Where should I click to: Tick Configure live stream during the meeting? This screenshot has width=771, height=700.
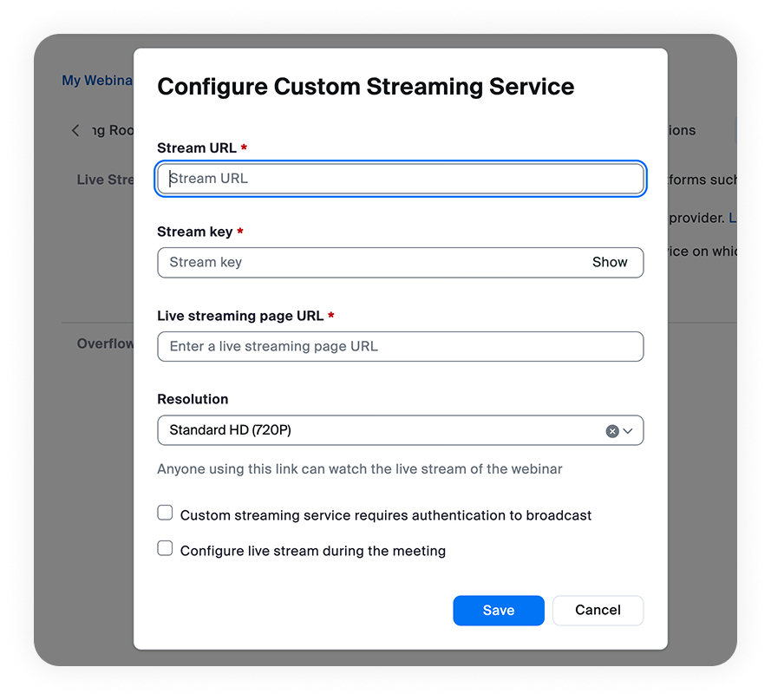click(x=165, y=548)
